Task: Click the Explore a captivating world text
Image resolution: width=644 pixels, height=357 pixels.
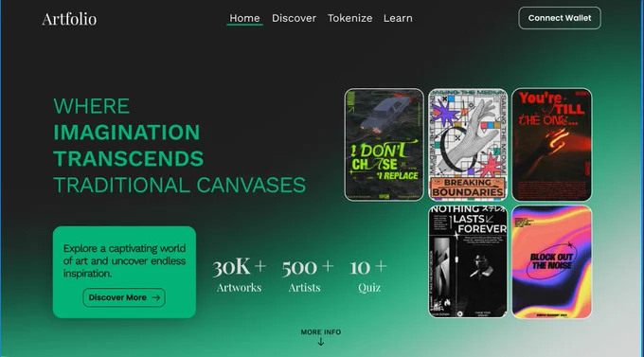Action: (x=124, y=260)
